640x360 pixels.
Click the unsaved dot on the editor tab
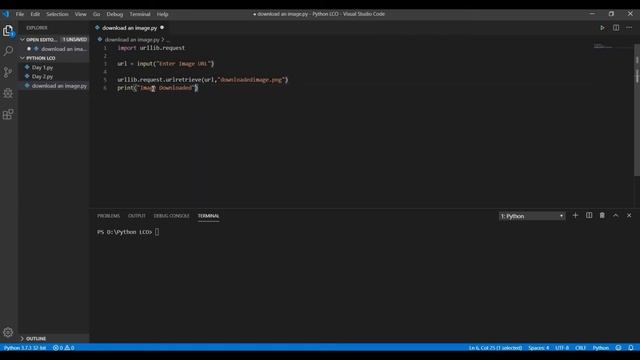(162, 28)
